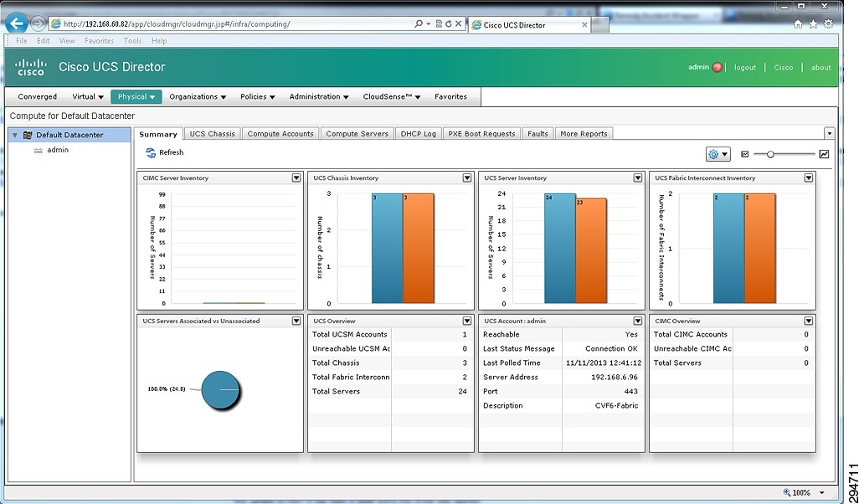
Task: Click the browser forward arrow button
Action: 39,23
